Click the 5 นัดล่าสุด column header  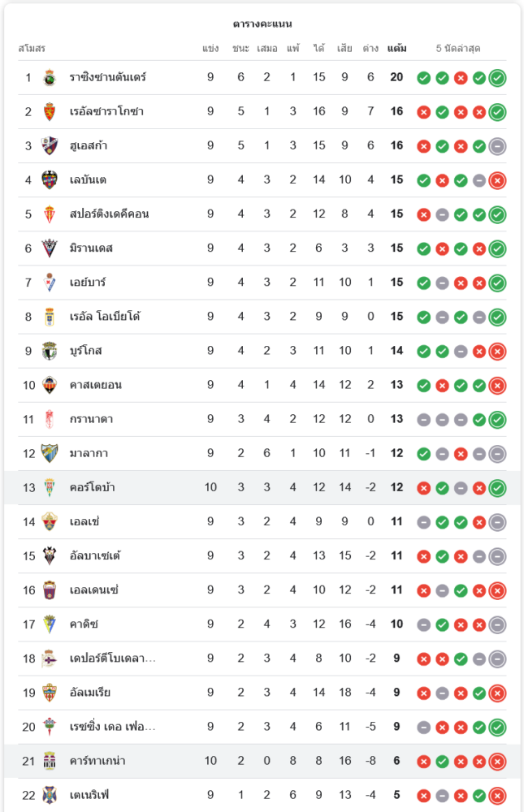(458, 49)
